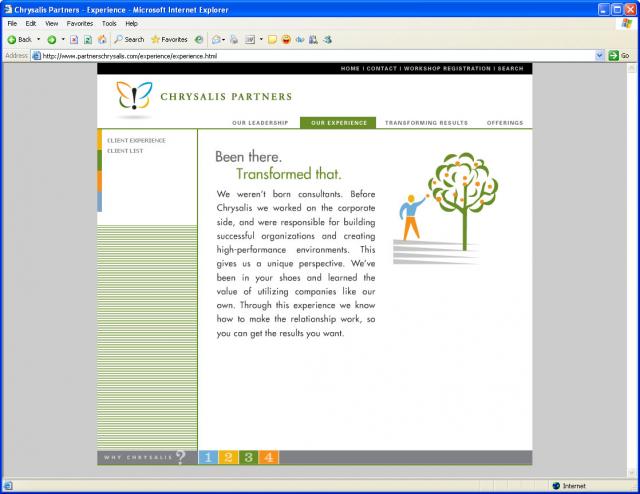This screenshot has height=494, width=640.
Task: Go to the Home icon in toolbar
Action: (102, 39)
